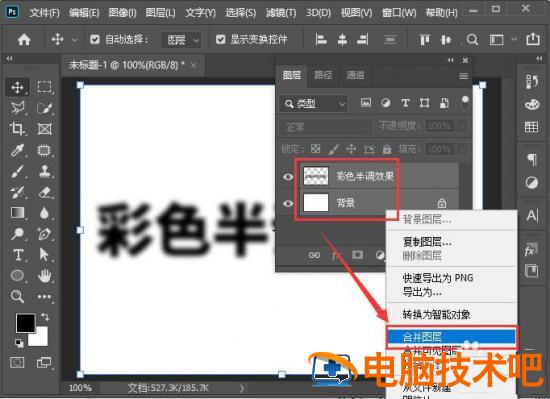Open the History panel icon

click(532, 82)
